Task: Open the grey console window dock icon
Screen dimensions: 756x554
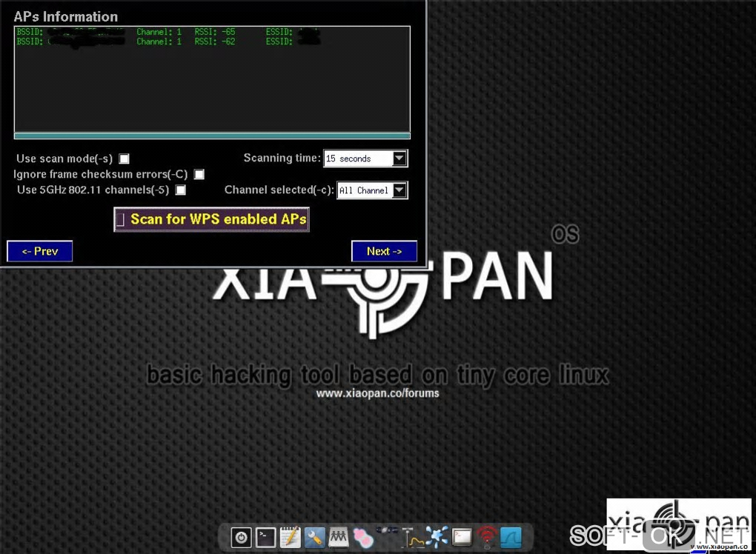Action: tap(462, 538)
